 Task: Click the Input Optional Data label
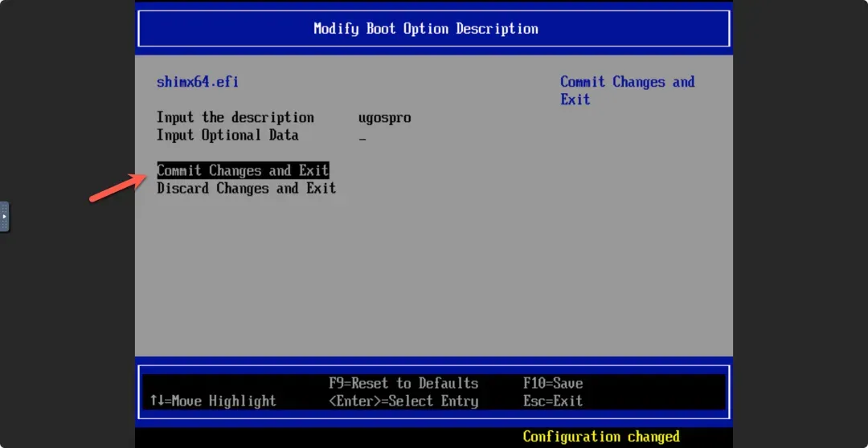click(x=227, y=135)
